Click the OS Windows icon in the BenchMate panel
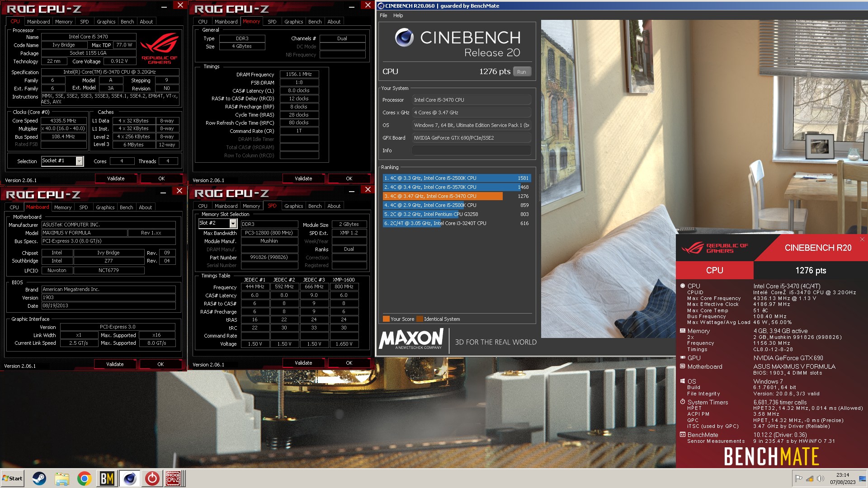Screen dimensions: 868x488 coord(683,381)
